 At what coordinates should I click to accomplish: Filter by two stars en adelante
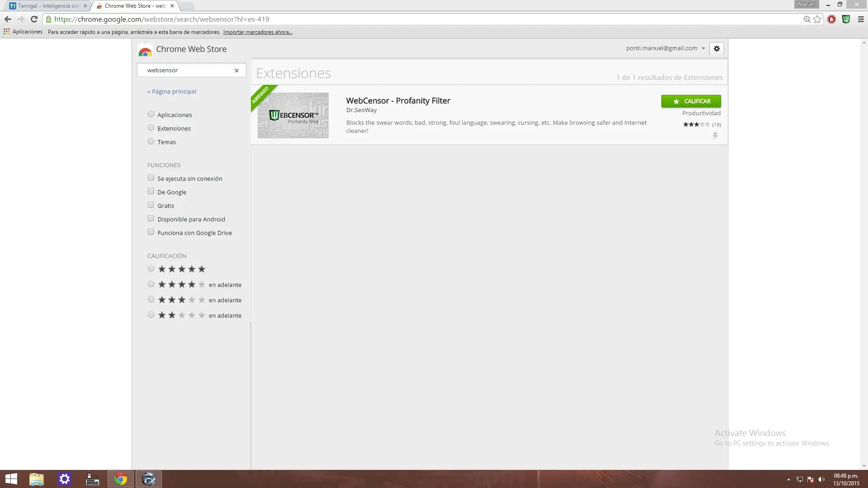click(151, 314)
